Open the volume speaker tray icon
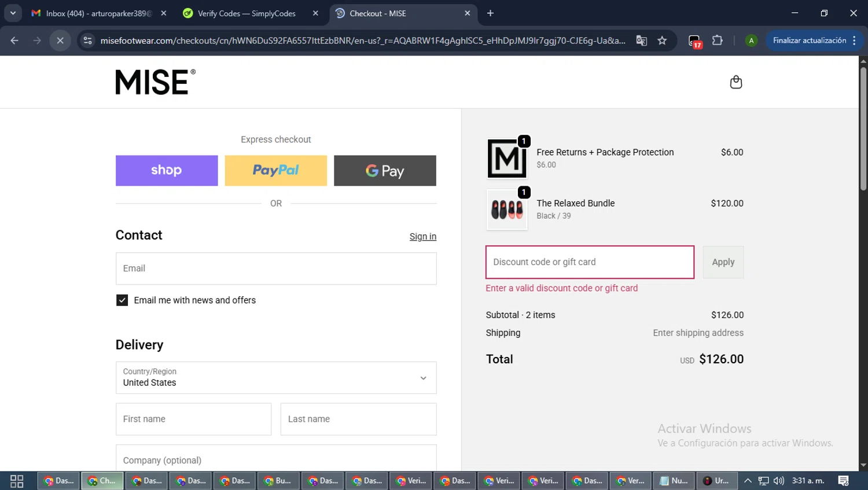This screenshot has width=868, height=490. click(x=779, y=481)
